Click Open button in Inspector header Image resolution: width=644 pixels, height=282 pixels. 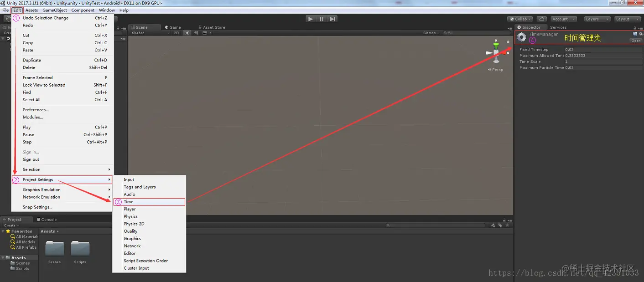click(636, 41)
